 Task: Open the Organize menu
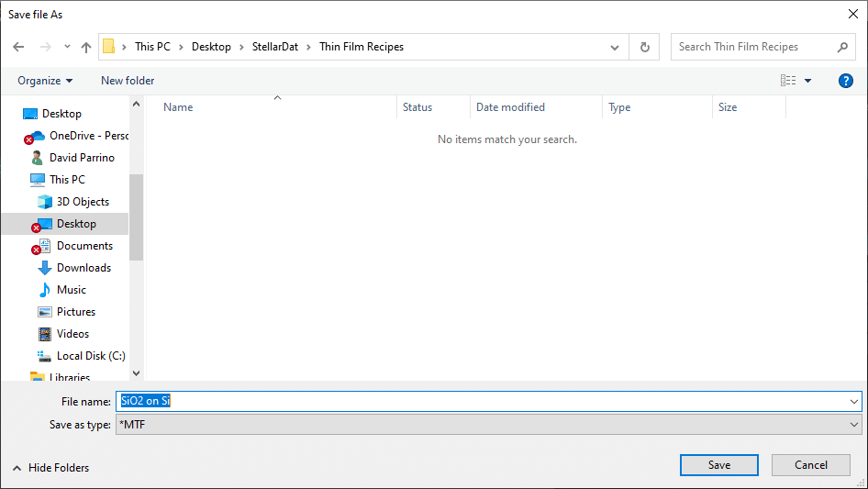pos(45,81)
